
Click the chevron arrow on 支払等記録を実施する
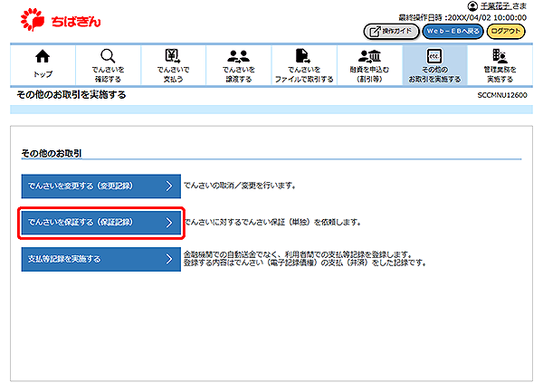(x=168, y=259)
